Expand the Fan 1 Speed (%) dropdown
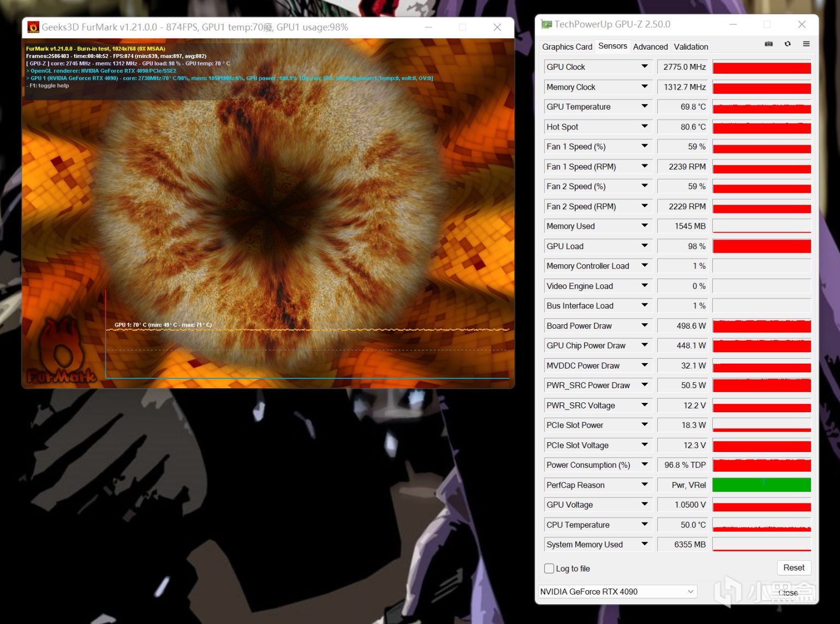840x624 pixels. [645, 146]
